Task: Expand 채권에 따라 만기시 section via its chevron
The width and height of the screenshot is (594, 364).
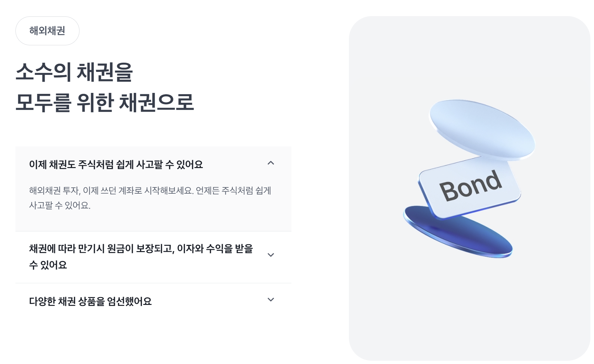Action: click(x=271, y=255)
